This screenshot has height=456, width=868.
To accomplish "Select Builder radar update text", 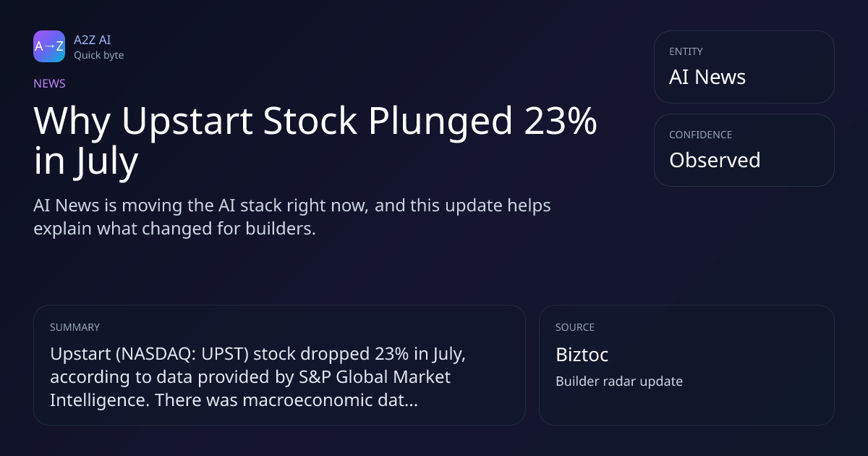I will [x=618, y=381].
